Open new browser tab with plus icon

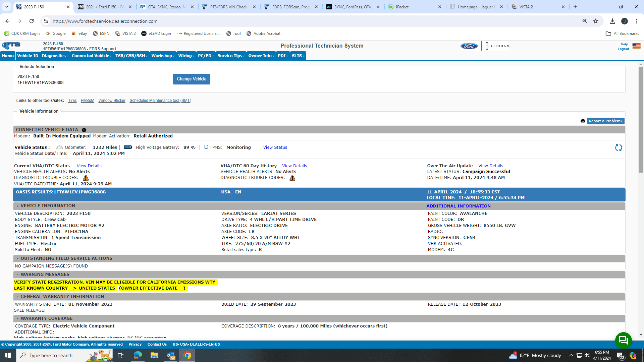pos(575,7)
